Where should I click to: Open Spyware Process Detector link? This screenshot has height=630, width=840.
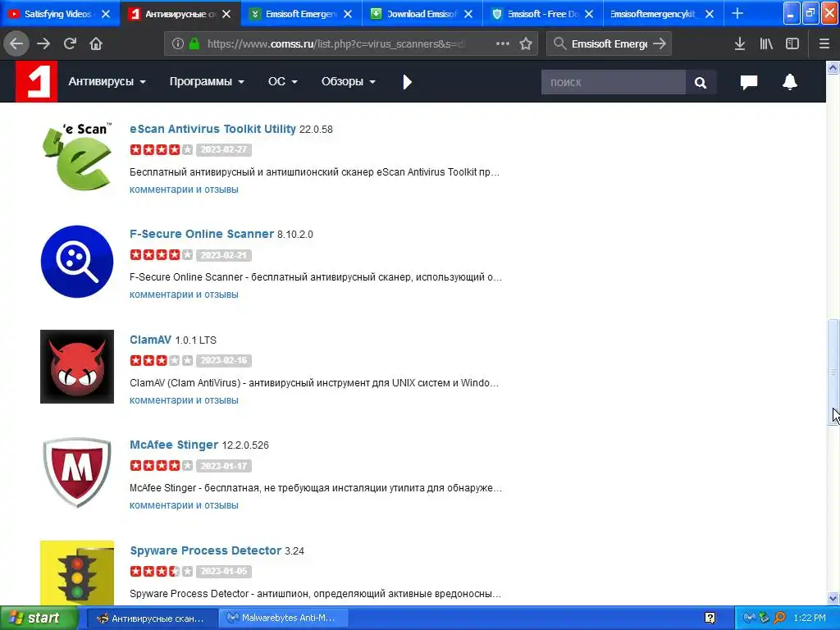click(x=206, y=550)
